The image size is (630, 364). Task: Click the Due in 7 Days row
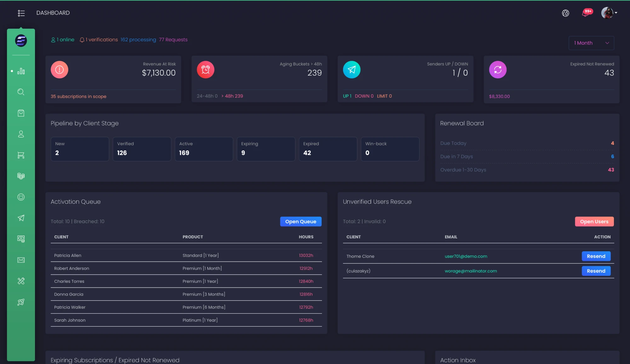click(x=527, y=156)
